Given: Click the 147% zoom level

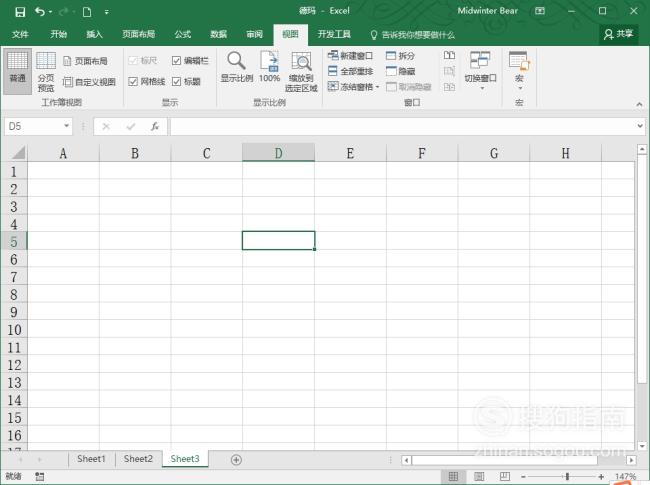Looking at the screenshot, I should 625,477.
